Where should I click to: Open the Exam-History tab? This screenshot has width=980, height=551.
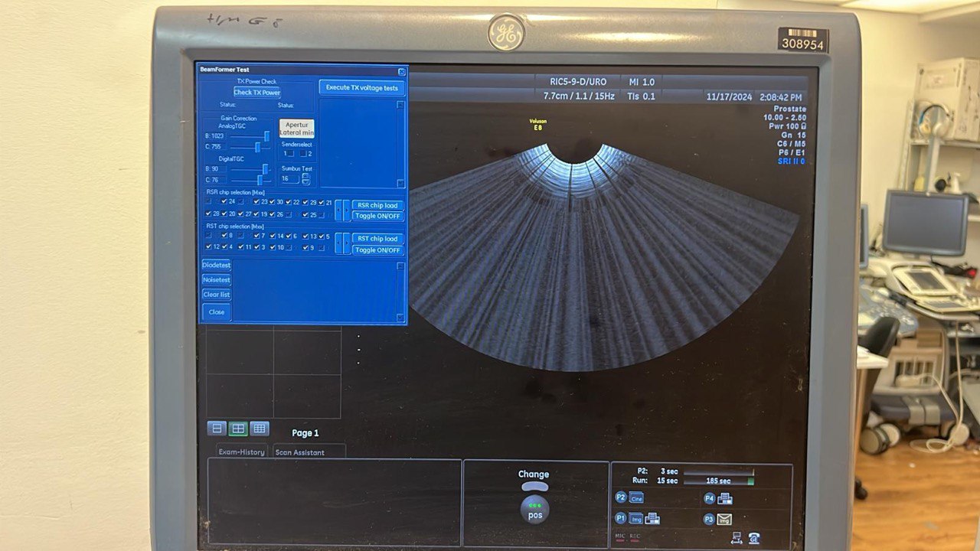coord(241,452)
